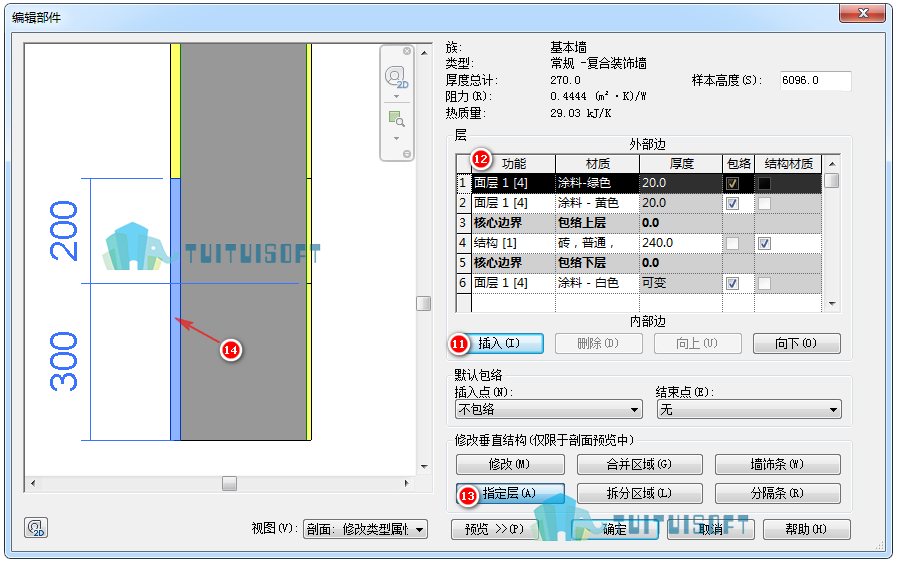Enable structural material checkbox in row 4
Image resolution: width=898 pixels, height=563 pixels.
click(764, 243)
